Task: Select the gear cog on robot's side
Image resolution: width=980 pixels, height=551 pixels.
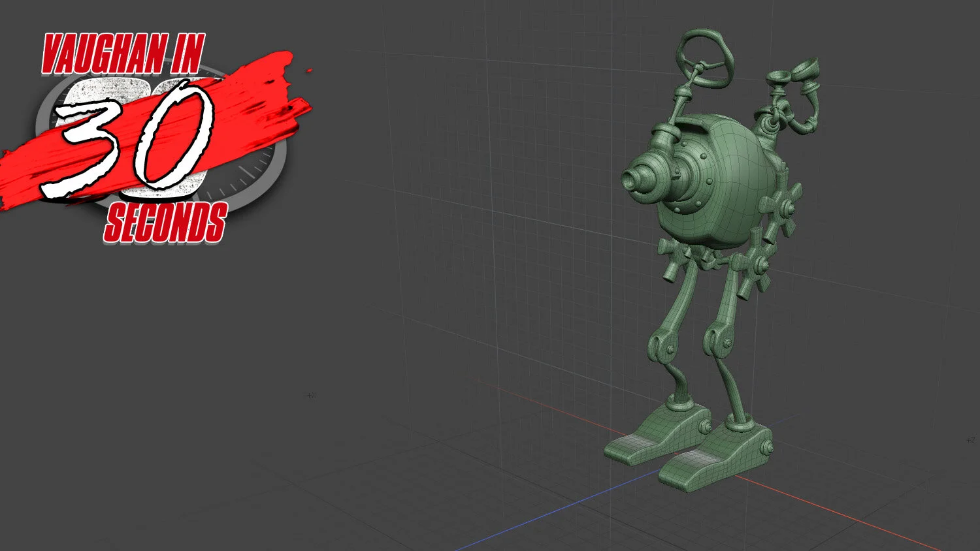Action: [783, 208]
